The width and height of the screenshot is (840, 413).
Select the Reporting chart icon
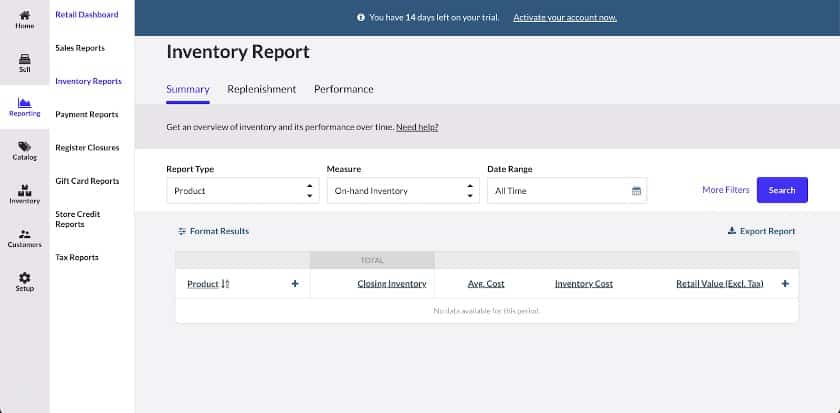click(x=25, y=102)
